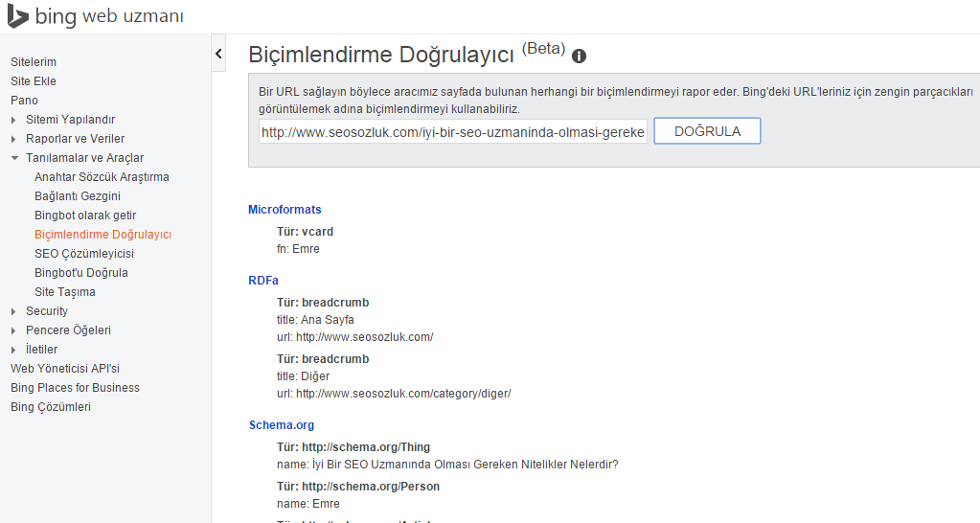Expand the Pencere Öğeleri arrow
The image size is (980, 523).
click(14, 330)
